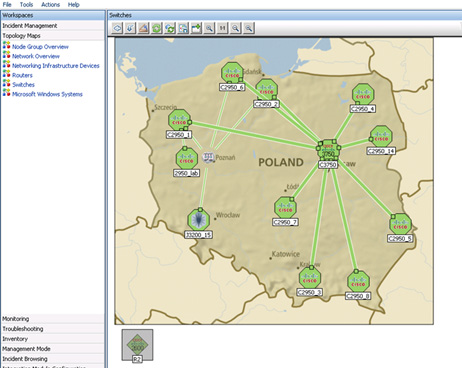Click the magnifier icon right of 1:1
The image size is (462, 368).
tap(235, 28)
